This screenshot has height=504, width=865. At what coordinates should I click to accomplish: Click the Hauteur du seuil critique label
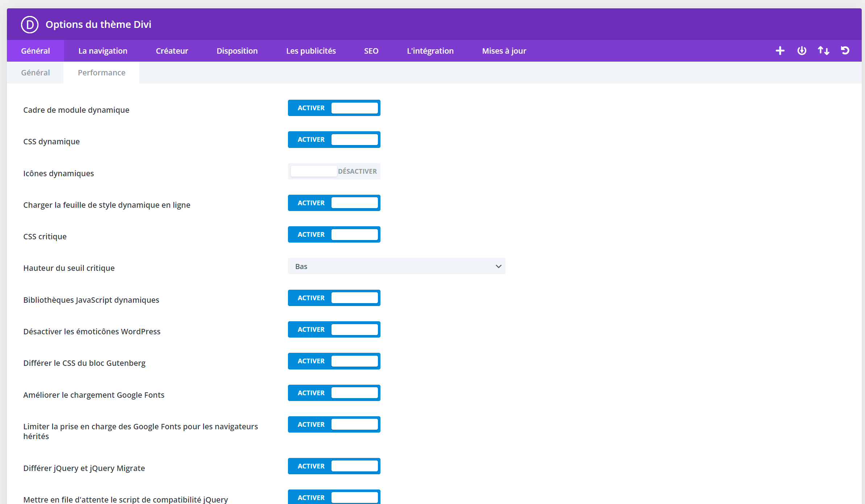tap(69, 268)
